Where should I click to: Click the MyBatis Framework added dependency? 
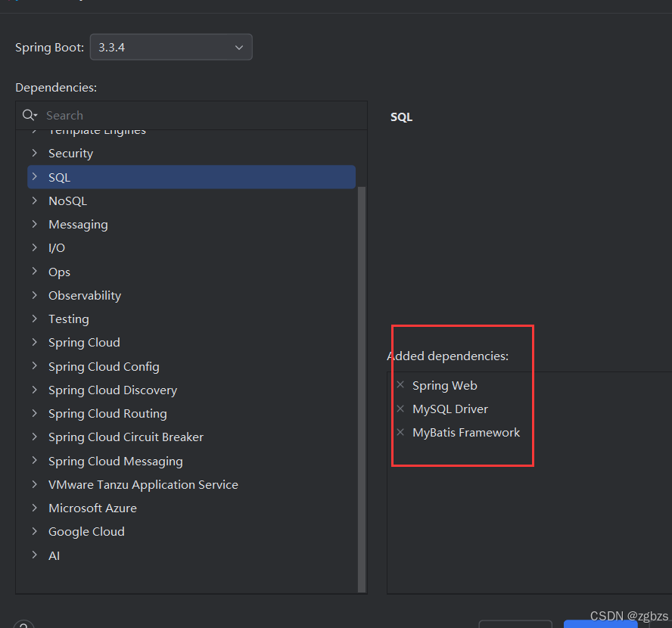pos(466,433)
